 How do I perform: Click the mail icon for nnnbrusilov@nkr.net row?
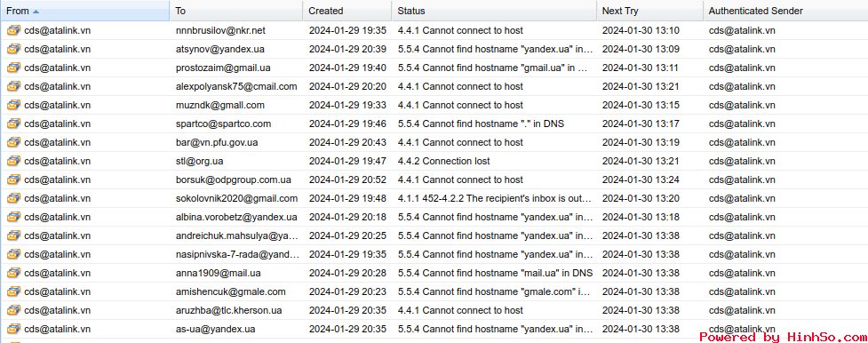coord(13,30)
